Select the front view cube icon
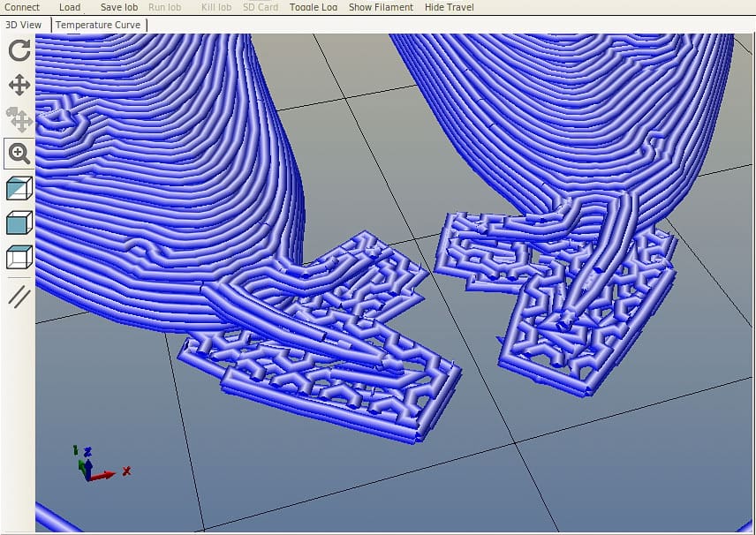Viewport: 756px width, 535px height. pyautogui.click(x=17, y=222)
